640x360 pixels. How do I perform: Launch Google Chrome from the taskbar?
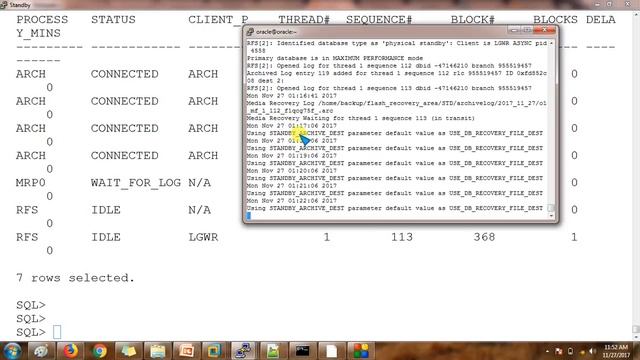pos(99,351)
